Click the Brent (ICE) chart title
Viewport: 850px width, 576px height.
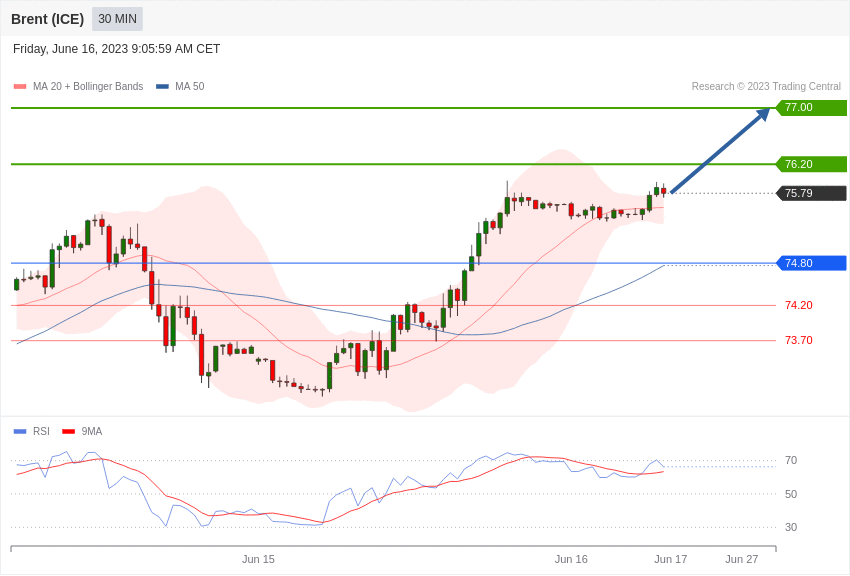coord(48,19)
